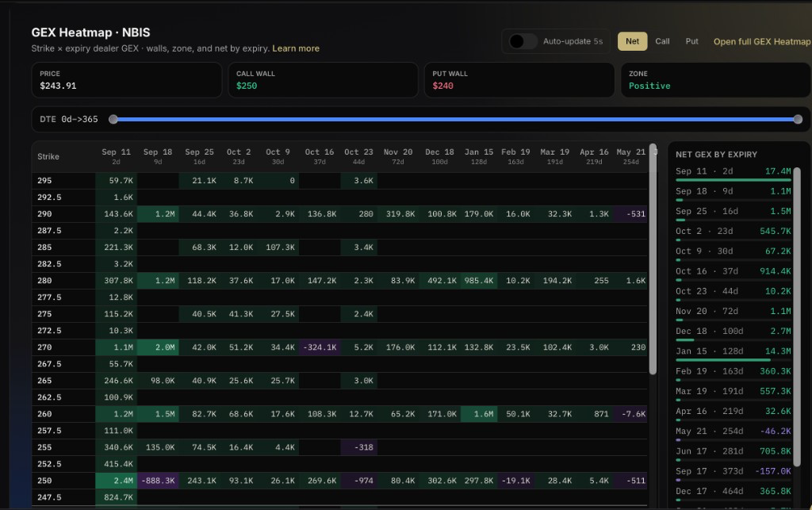This screenshot has width=812, height=510.
Task: Click the blue DTE slider track
Action: (455, 120)
